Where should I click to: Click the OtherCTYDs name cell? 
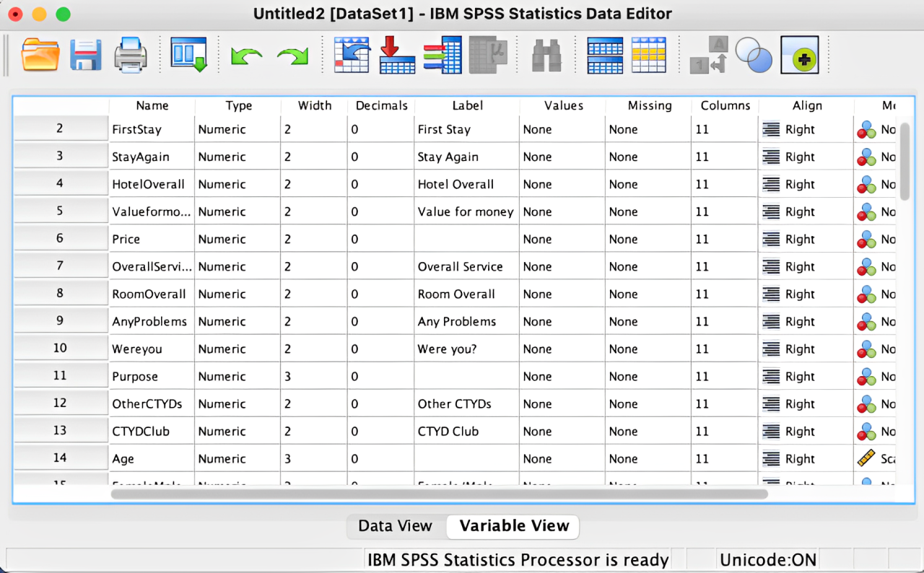(152, 404)
